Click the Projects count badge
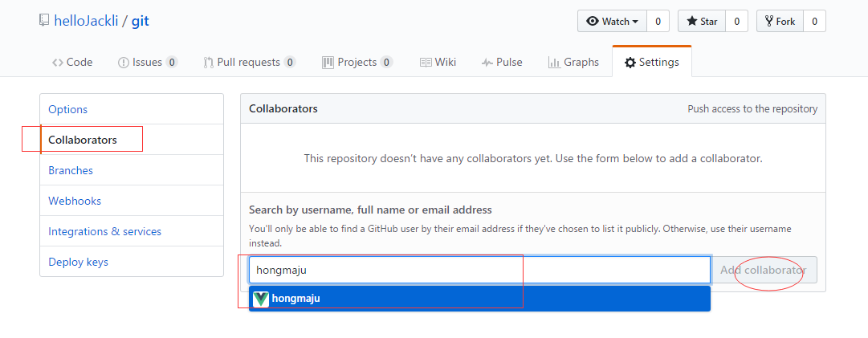This screenshot has height=338, width=868. pyautogui.click(x=387, y=62)
